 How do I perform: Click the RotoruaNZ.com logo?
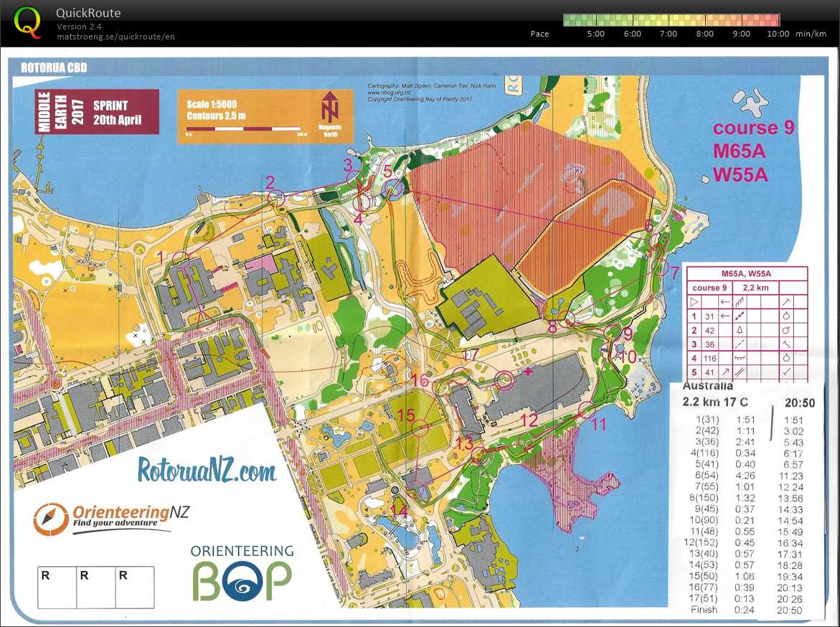[207, 471]
